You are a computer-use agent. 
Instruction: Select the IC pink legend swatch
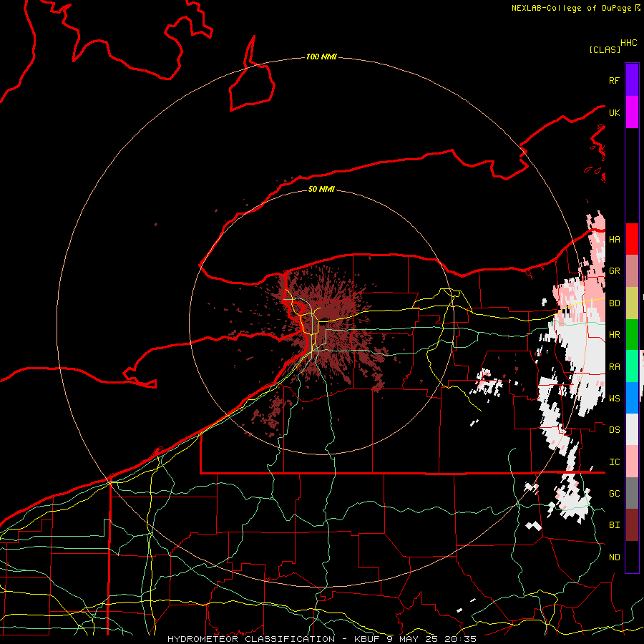(632, 462)
